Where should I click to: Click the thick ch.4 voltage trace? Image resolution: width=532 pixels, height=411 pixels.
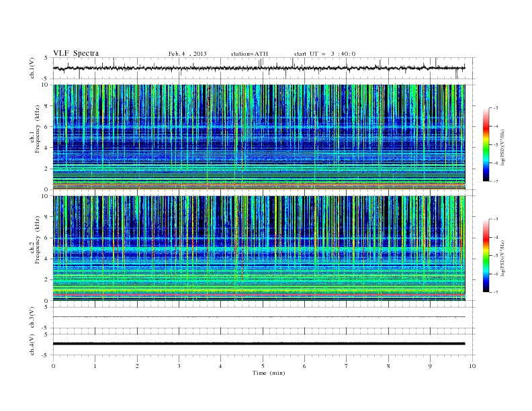coord(259,344)
